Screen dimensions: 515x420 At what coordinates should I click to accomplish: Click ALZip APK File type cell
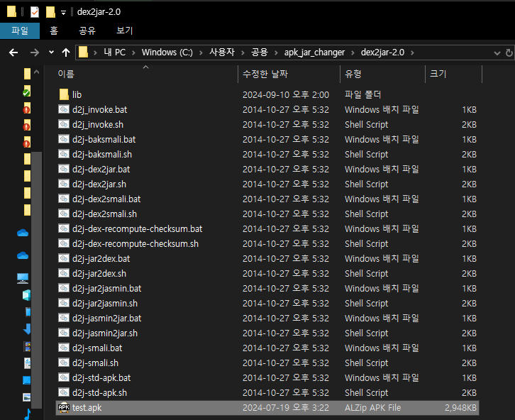373,408
